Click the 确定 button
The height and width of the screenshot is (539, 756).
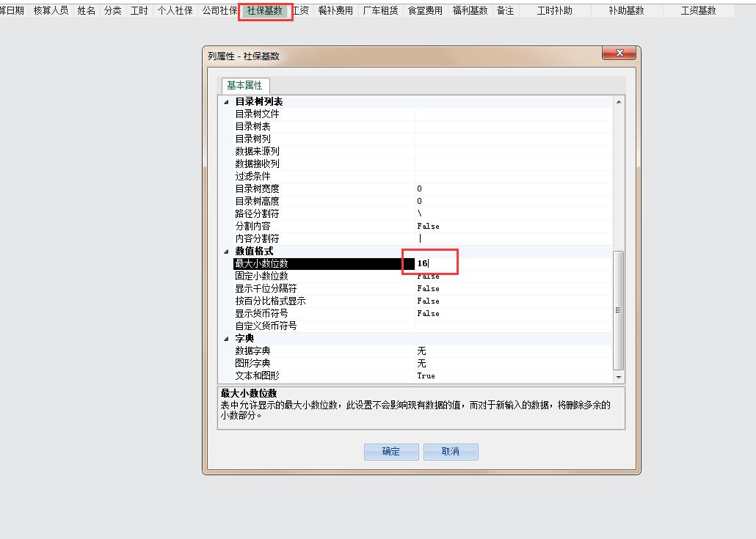point(391,452)
